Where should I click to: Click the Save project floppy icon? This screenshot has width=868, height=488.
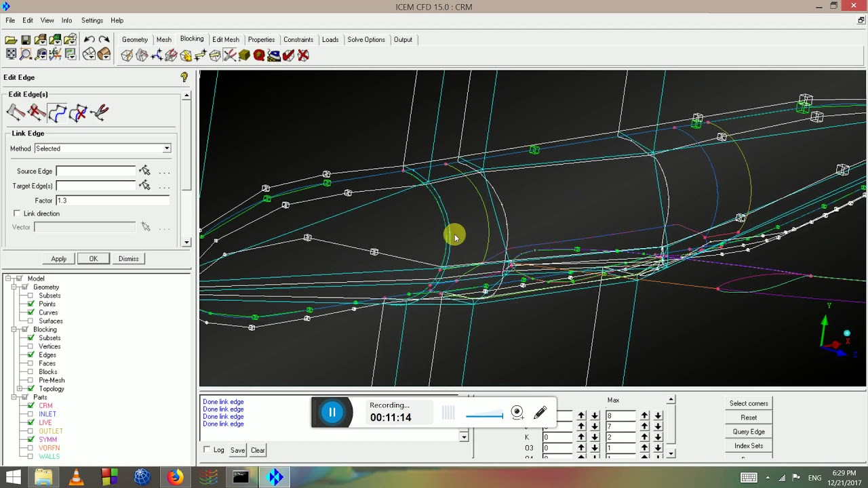(x=26, y=40)
